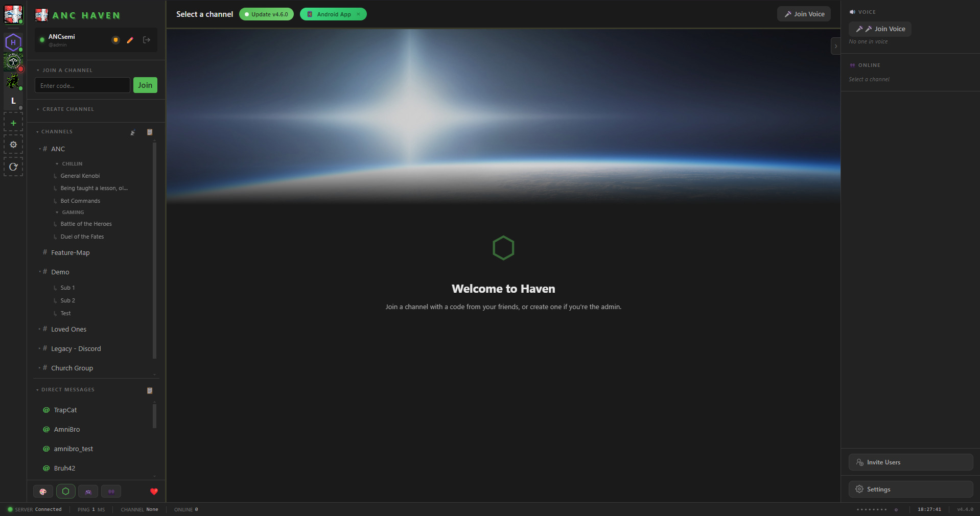Open Settings in the right sidebar
Image resolution: width=980 pixels, height=516 pixels.
coord(911,489)
